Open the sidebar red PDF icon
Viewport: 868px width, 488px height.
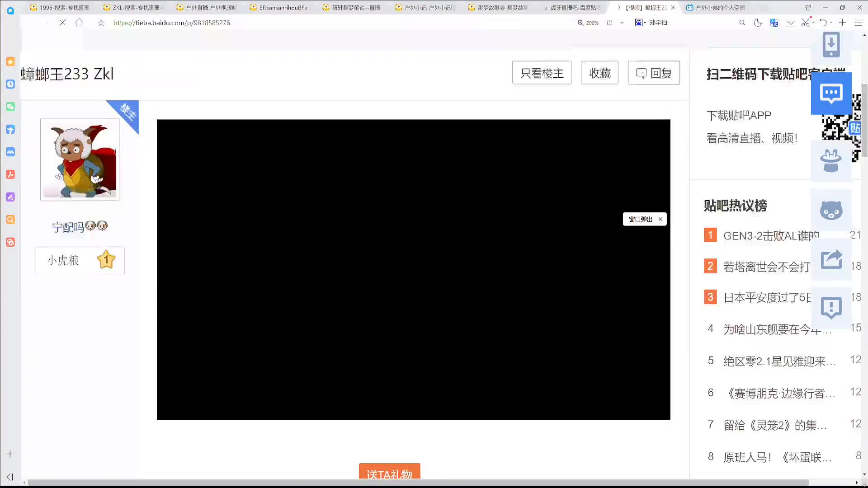tap(10, 174)
